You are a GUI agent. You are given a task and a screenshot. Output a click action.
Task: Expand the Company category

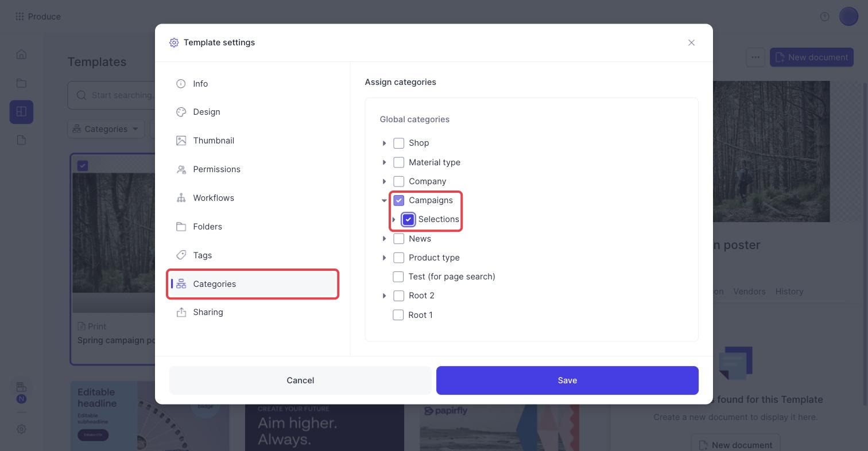(384, 181)
